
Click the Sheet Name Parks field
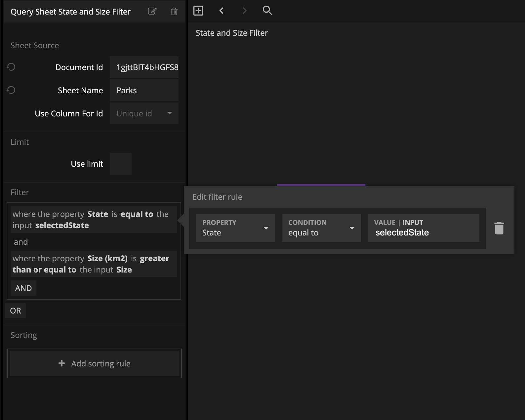coord(144,90)
